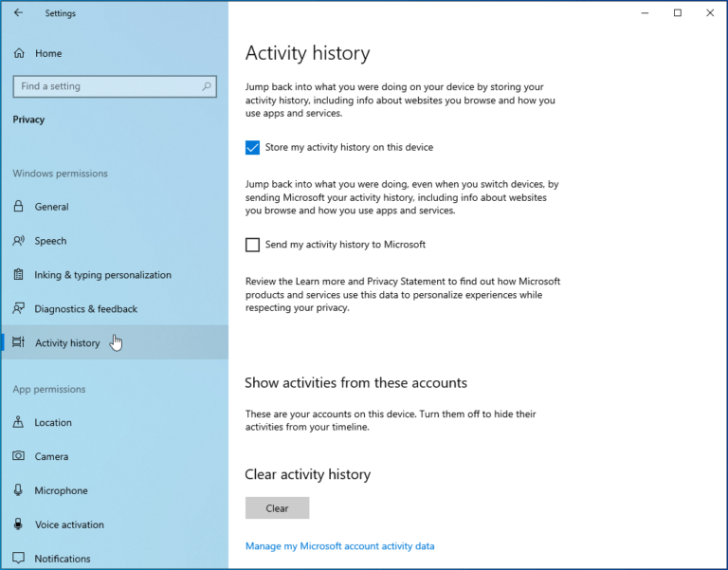Click the General lock icon

(18, 206)
